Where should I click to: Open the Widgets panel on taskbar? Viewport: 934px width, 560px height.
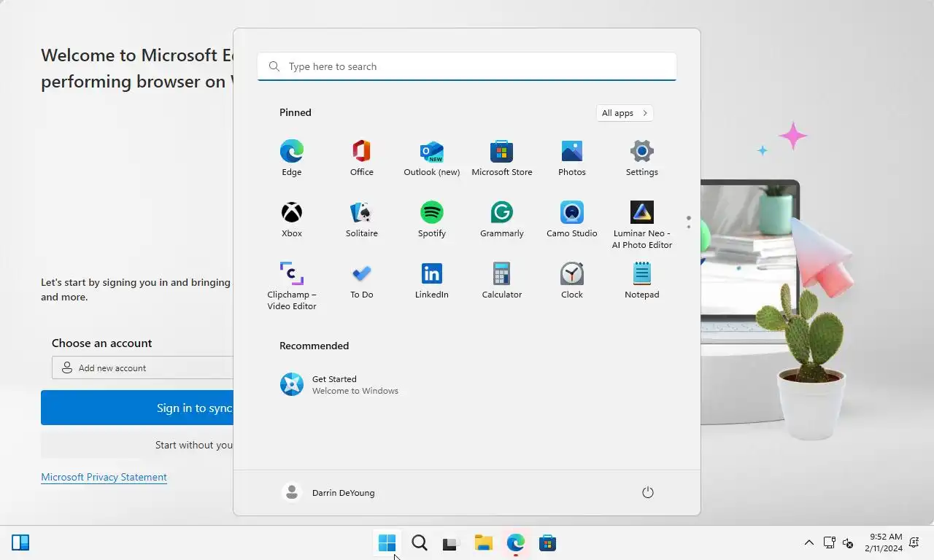click(x=20, y=542)
